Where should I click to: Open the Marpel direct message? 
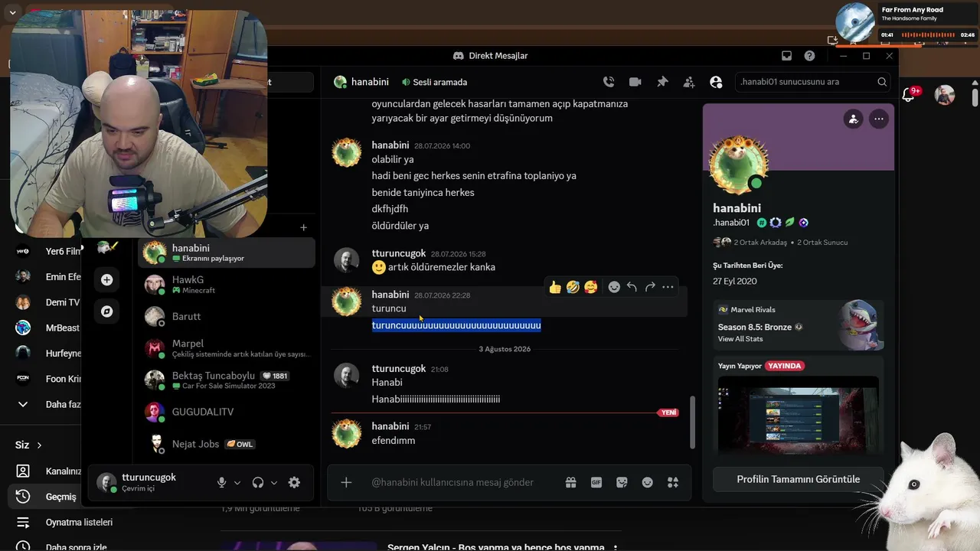pos(227,348)
